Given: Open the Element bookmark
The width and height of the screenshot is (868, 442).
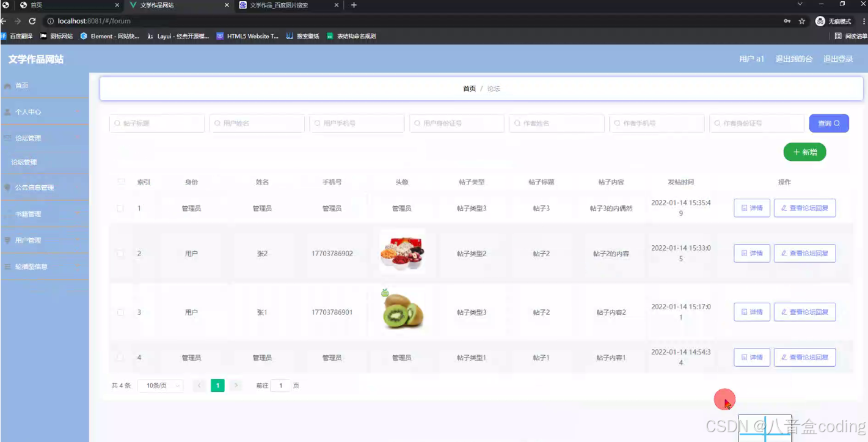Looking at the screenshot, I should click(110, 36).
